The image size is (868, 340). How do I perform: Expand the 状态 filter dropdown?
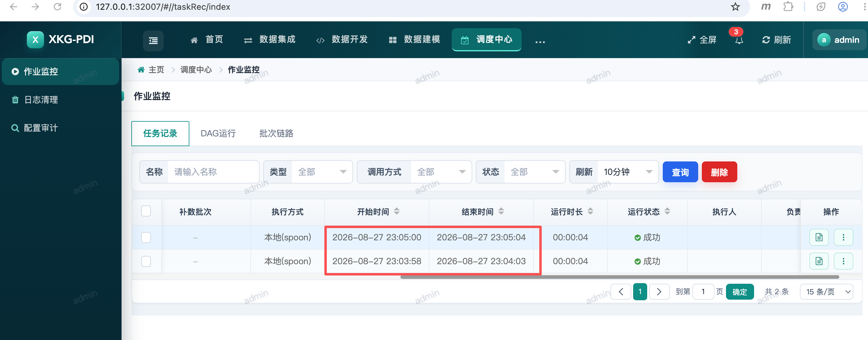click(x=534, y=172)
